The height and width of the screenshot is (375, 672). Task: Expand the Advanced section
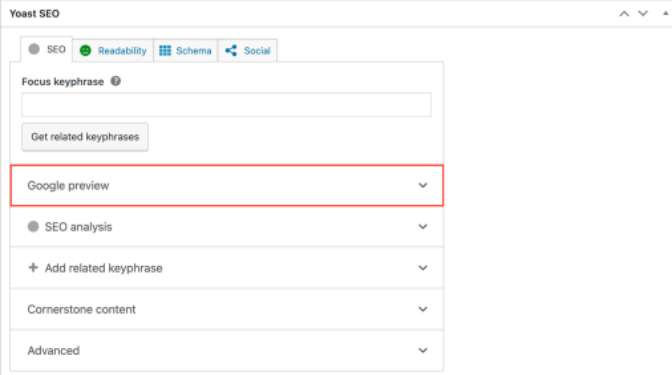tap(227, 350)
